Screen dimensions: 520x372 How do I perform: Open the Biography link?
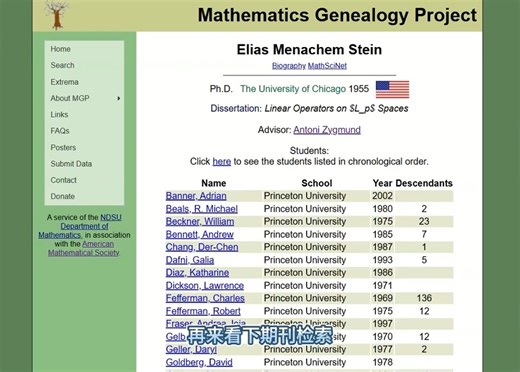coord(289,66)
